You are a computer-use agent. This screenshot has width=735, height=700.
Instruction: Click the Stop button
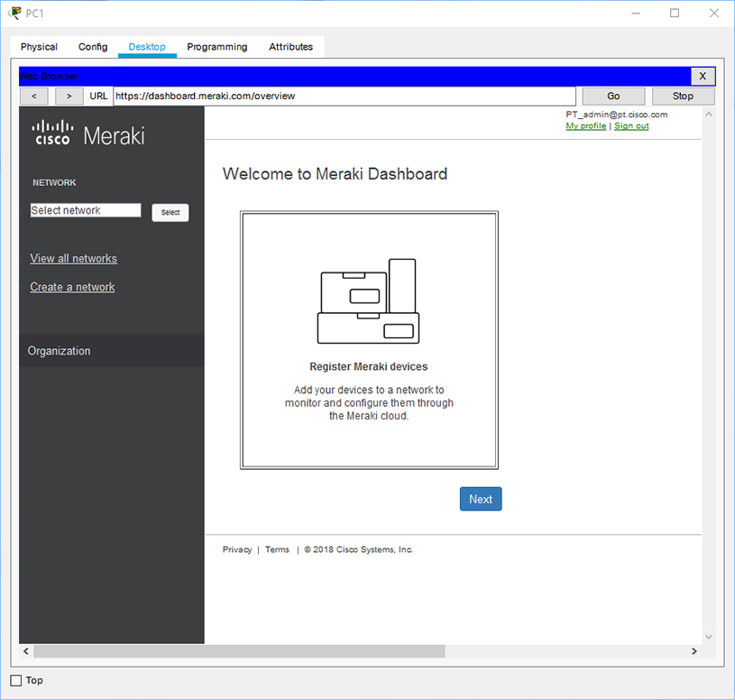[x=683, y=97]
